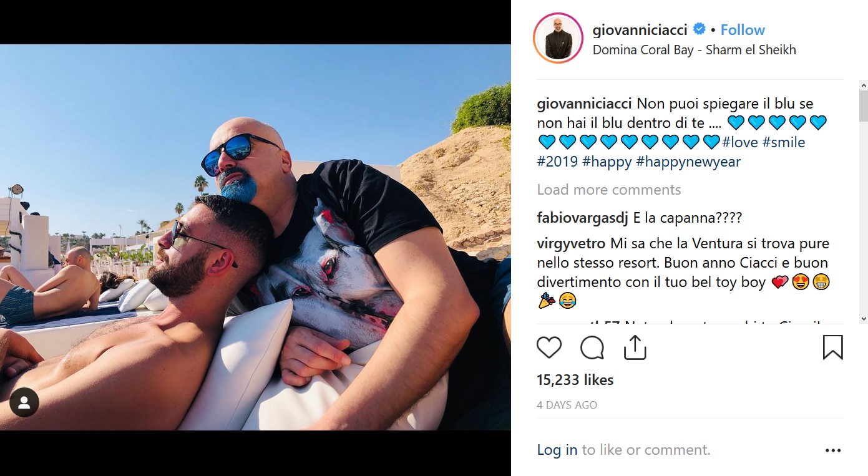The image size is (868, 476).
Task: Open the #love hashtag
Action: coord(740,142)
